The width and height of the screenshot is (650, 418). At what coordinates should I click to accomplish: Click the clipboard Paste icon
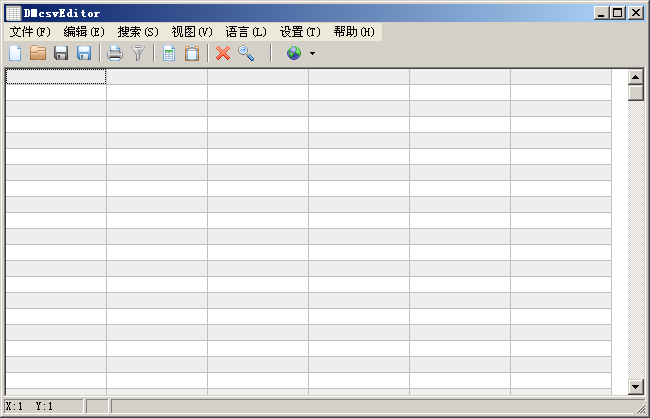pyautogui.click(x=192, y=53)
